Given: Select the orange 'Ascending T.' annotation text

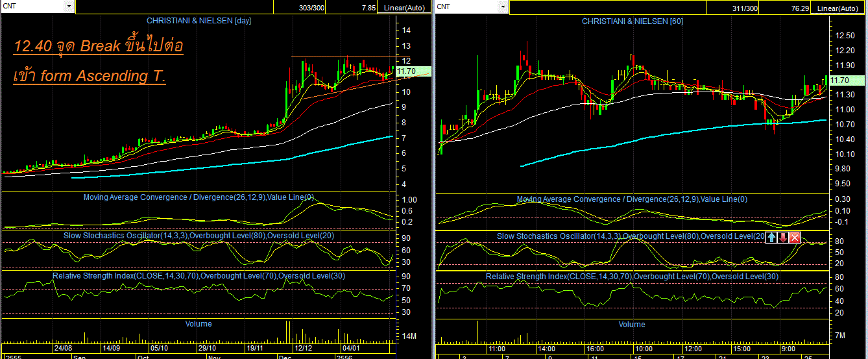Looking at the screenshot, I should 89,76.
